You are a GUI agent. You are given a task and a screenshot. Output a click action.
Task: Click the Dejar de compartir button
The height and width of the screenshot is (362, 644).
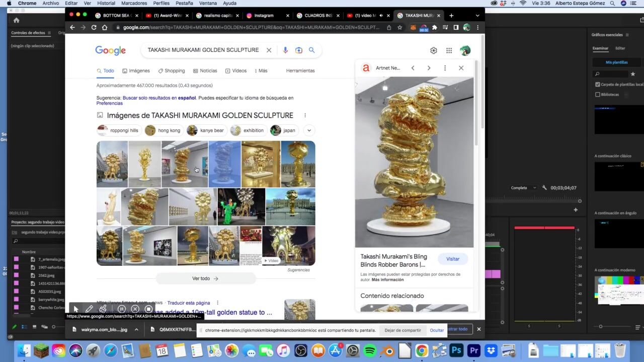pos(403,330)
